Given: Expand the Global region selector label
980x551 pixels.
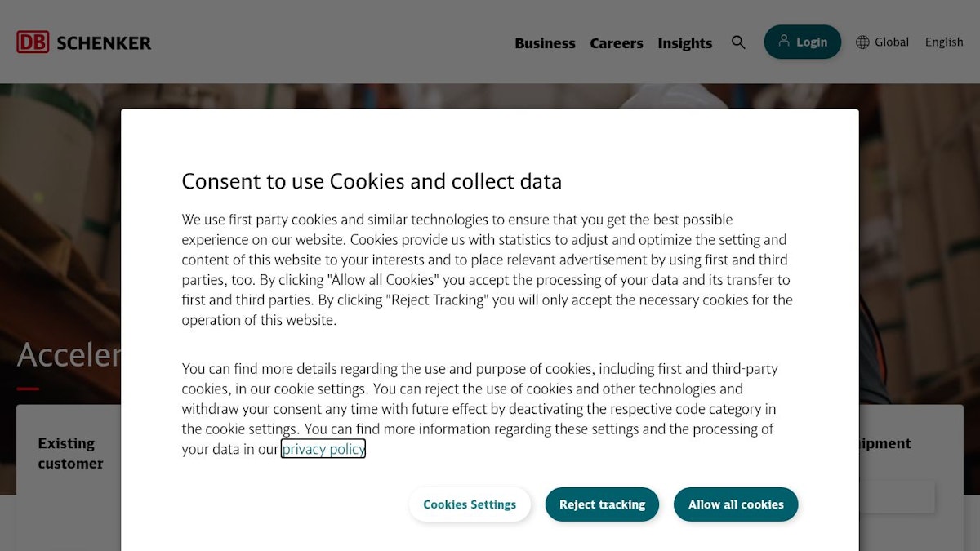Looking at the screenshot, I should pos(891,42).
